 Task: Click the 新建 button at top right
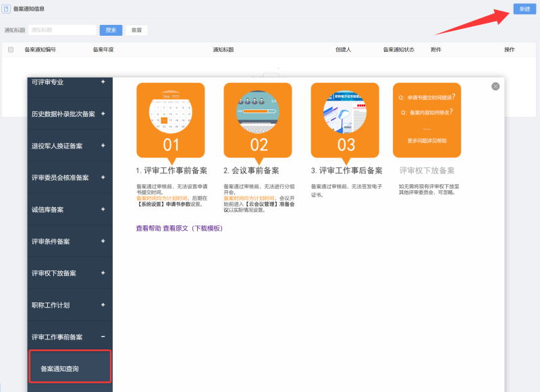[x=524, y=9]
